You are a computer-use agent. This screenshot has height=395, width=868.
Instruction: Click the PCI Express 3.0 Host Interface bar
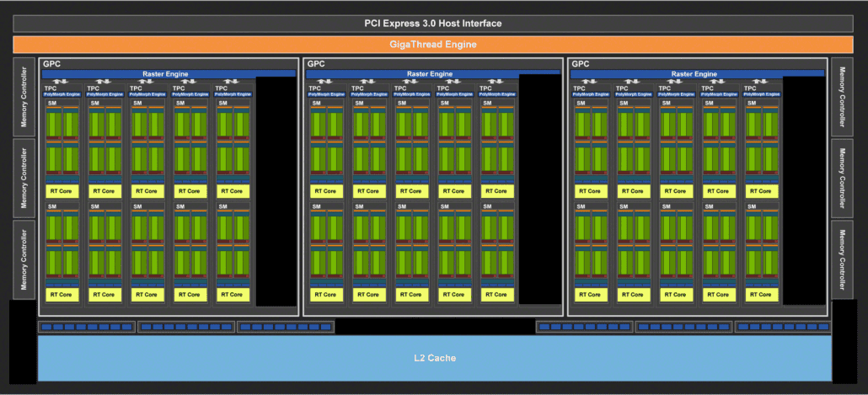(432, 24)
